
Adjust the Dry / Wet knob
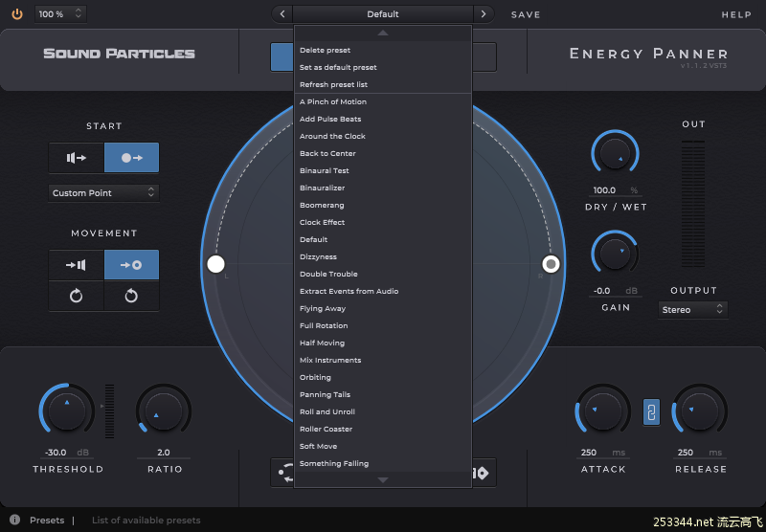(615, 153)
